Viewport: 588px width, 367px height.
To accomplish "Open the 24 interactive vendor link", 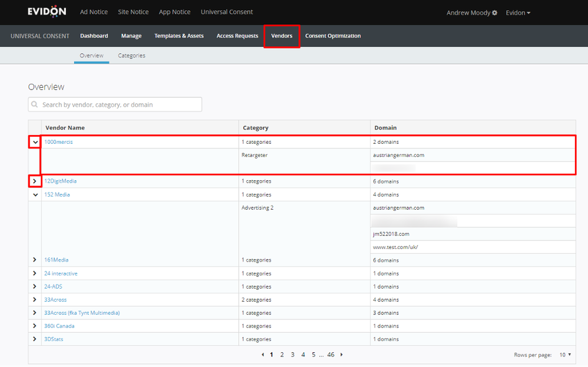I will click(x=61, y=274).
